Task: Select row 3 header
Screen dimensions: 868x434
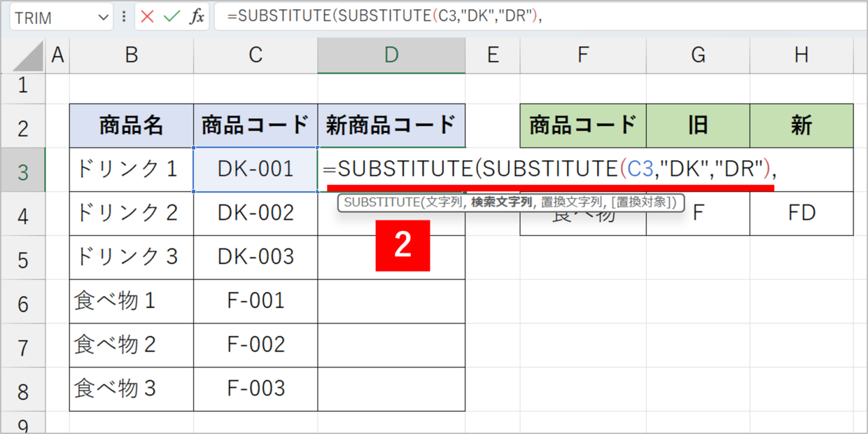Action: pyautogui.click(x=22, y=170)
